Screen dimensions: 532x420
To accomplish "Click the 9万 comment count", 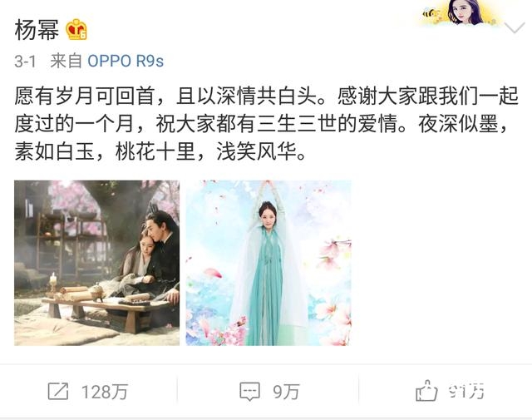I will [286, 392].
